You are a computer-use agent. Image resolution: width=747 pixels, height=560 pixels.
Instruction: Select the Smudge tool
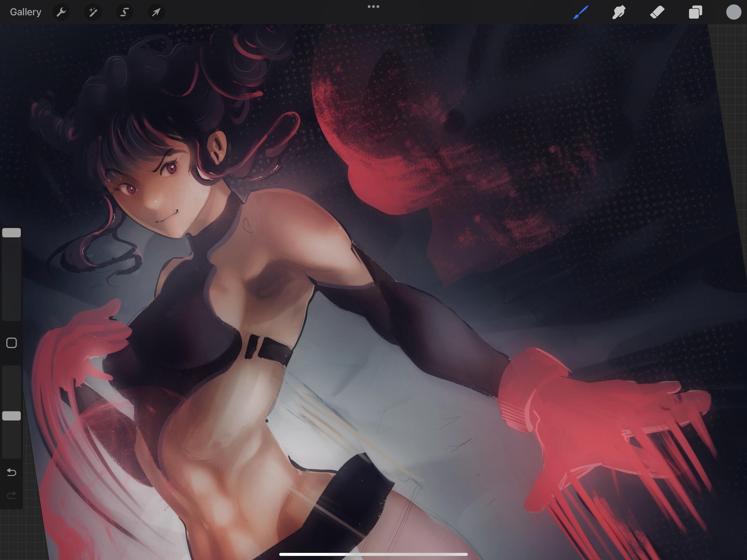(x=619, y=12)
